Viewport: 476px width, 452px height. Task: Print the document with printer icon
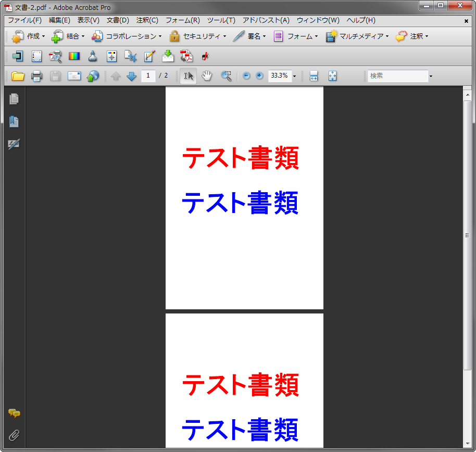pyautogui.click(x=37, y=76)
